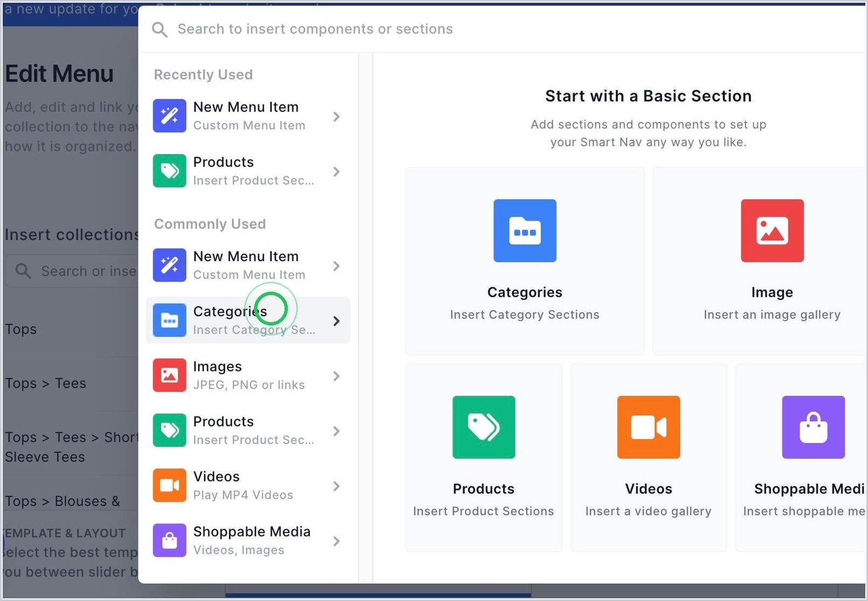868x601 pixels.
Task: Click the 'Images' title in the list
Action: [217, 366]
